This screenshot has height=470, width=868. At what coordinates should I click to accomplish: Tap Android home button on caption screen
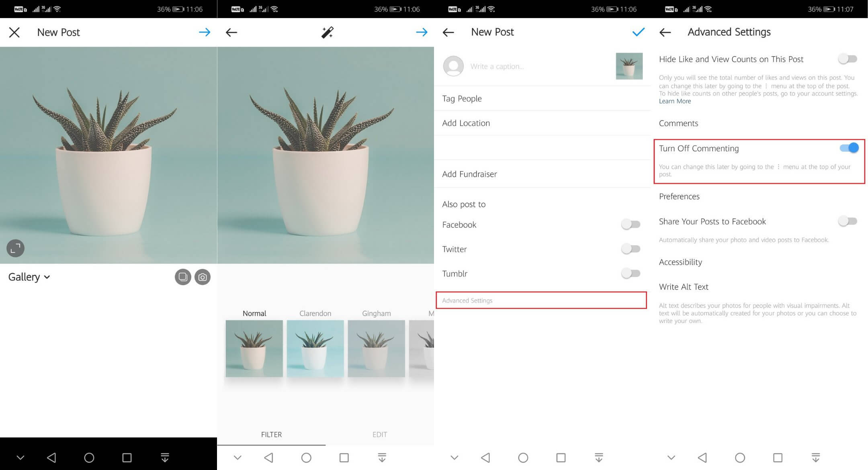point(523,458)
